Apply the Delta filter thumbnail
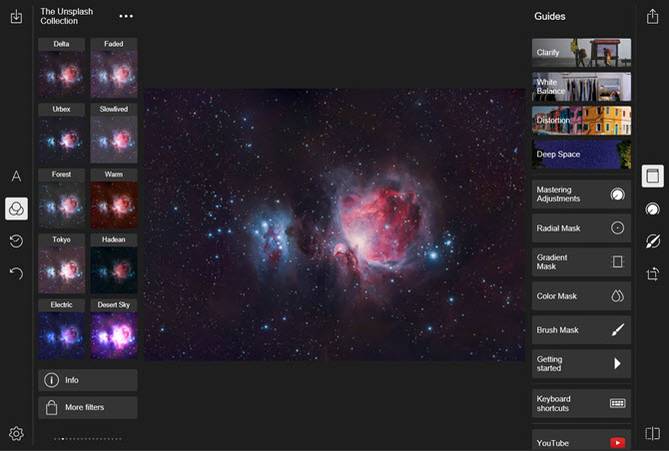This screenshot has width=669, height=451. (x=61, y=68)
